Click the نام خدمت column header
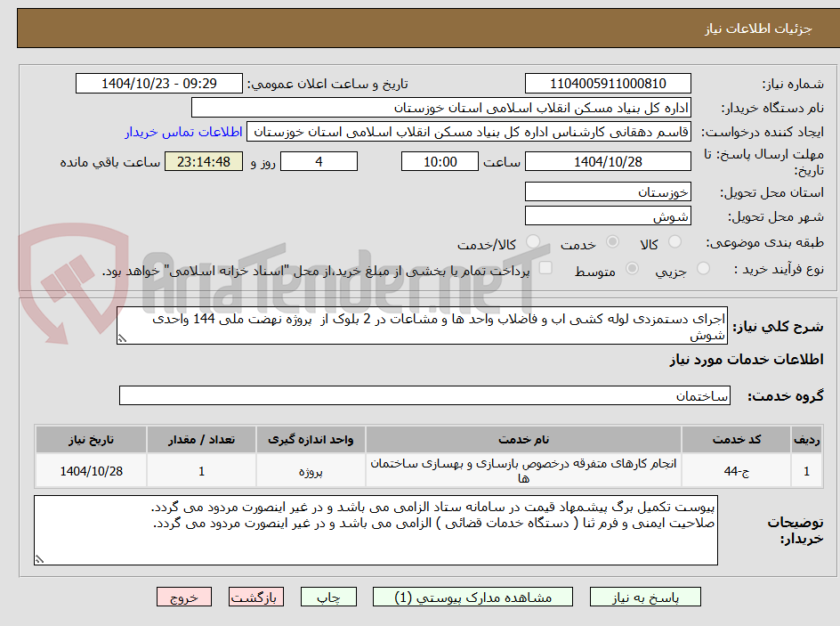The height and width of the screenshot is (626, 840). [x=523, y=440]
